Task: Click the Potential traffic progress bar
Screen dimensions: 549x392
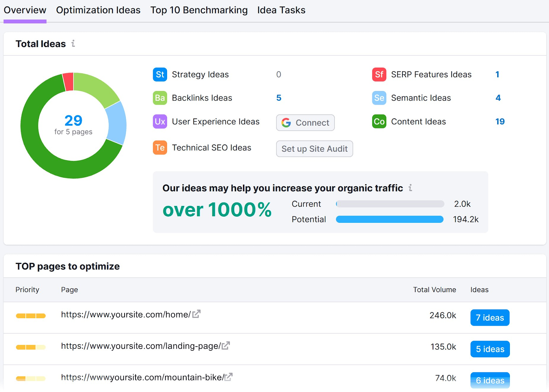Action: click(x=389, y=219)
